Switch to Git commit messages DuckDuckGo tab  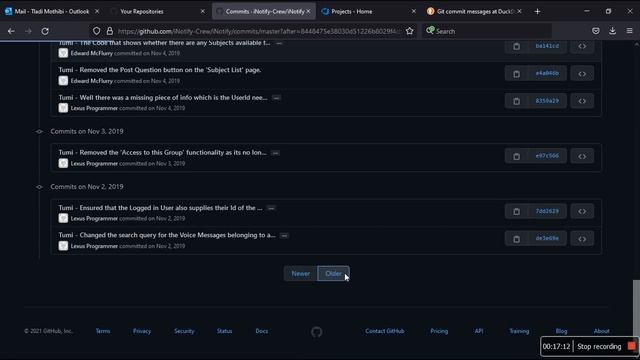click(474, 11)
